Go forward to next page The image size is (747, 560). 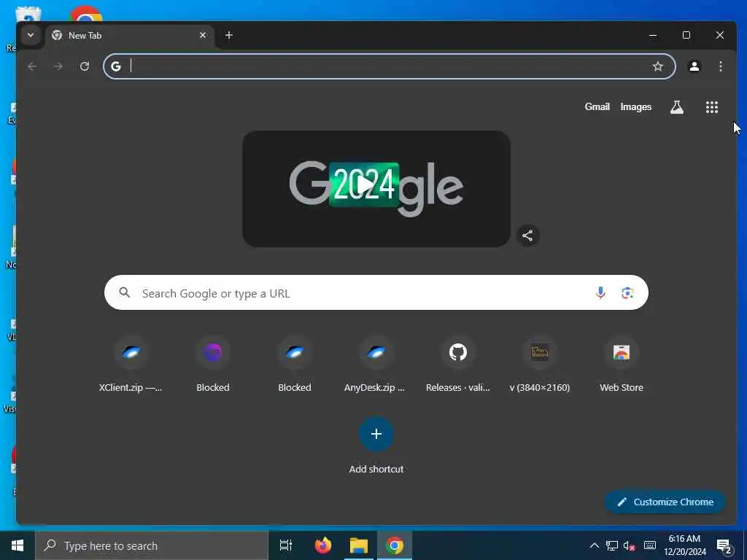(x=58, y=66)
